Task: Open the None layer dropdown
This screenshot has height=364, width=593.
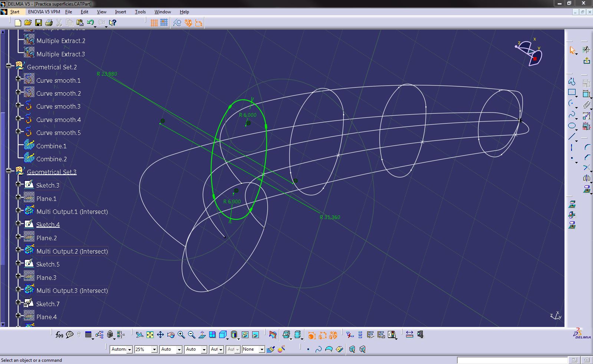Action: (261, 350)
